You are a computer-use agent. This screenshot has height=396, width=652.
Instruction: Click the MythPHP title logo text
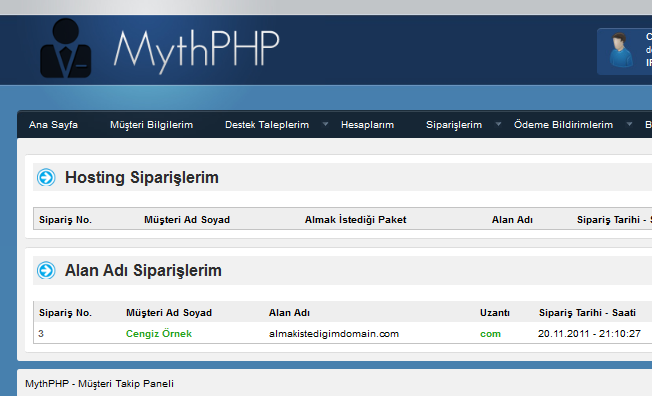pyautogui.click(x=197, y=51)
